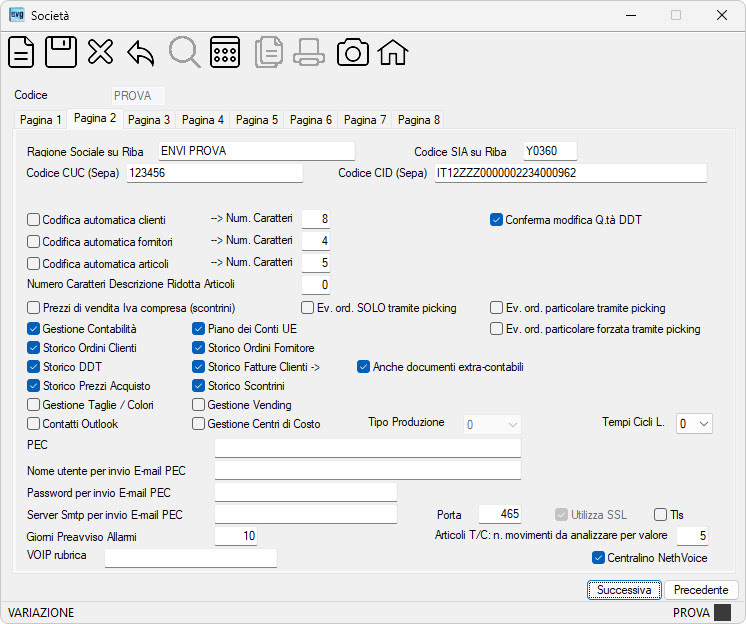Click the Successiva button
The image size is (746, 624).
coord(624,590)
